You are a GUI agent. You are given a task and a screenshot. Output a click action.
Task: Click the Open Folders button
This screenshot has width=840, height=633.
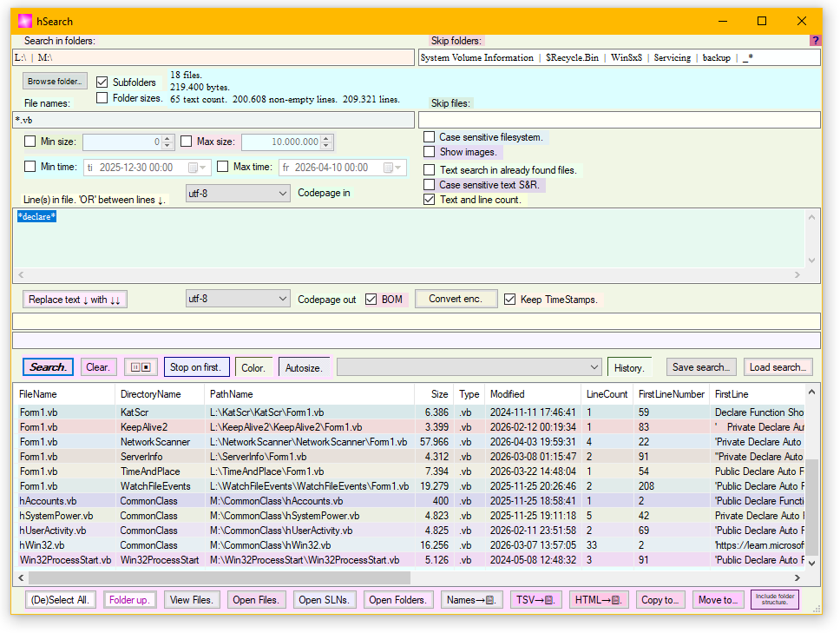tap(397, 600)
